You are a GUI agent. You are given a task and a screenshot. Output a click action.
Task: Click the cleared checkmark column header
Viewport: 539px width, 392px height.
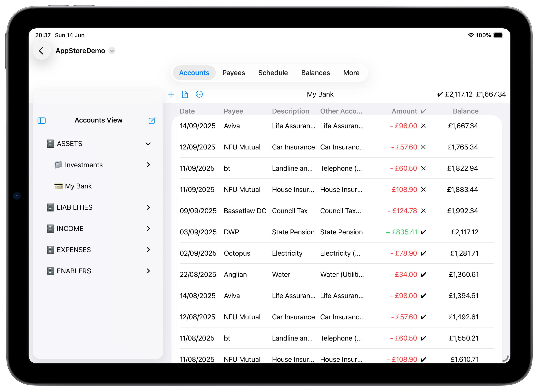click(423, 111)
